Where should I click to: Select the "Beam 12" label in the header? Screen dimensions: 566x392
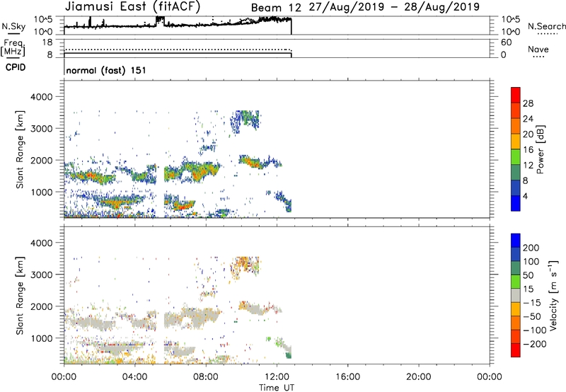coord(276,8)
